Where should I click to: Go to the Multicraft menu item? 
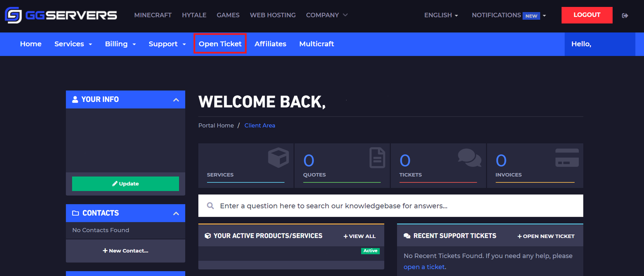[x=316, y=44]
